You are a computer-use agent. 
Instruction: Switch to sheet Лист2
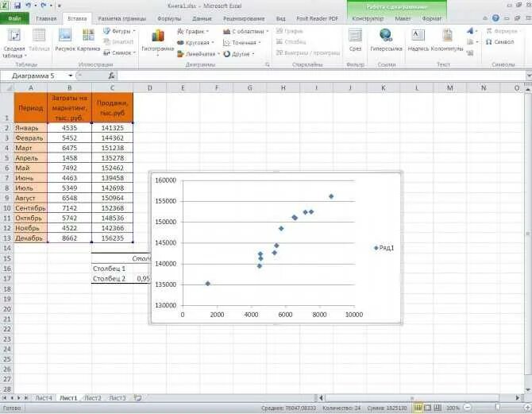[x=93, y=397]
